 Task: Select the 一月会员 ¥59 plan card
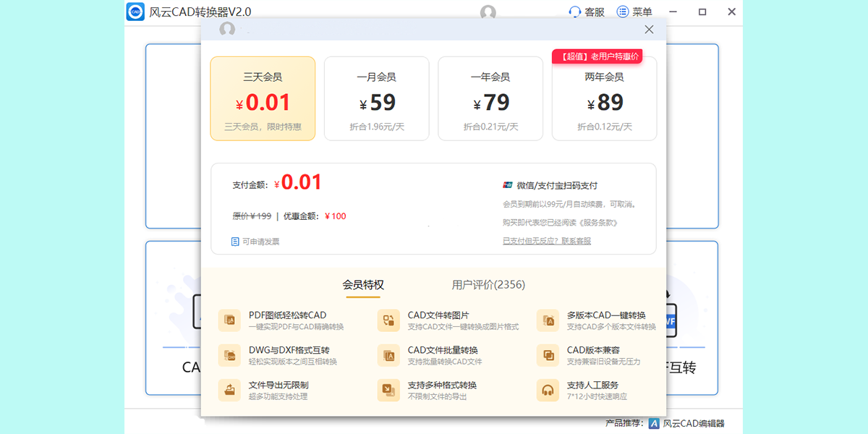(376, 98)
